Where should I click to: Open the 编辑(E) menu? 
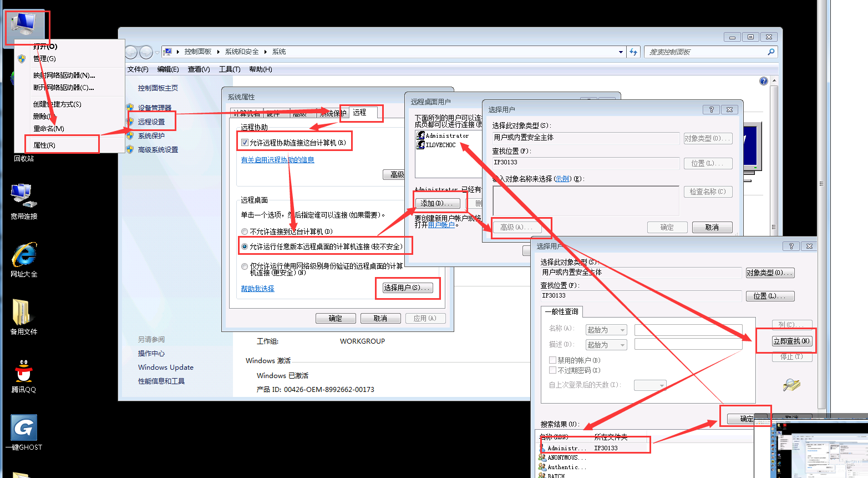(168, 69)
